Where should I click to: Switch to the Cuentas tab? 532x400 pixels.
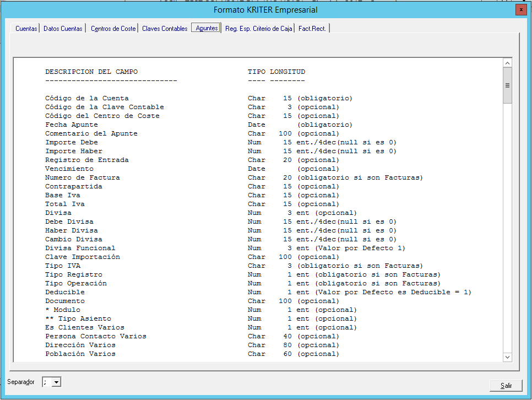click(26, 29)
